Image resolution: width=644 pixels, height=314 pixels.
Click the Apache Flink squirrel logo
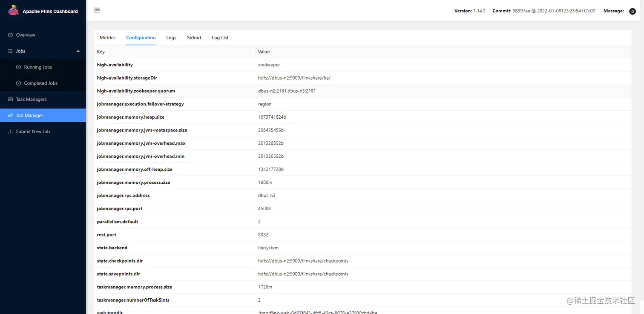[14, 11]
